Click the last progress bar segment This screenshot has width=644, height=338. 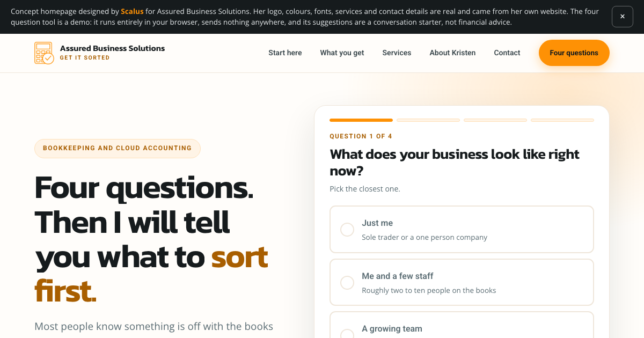[x=562, y=120]
